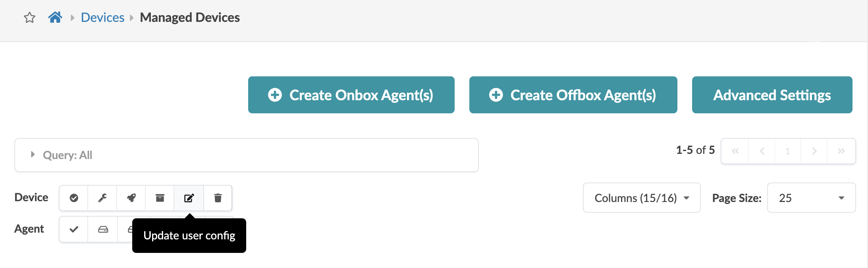Open Advanced Settings
Image resolution: width=868 pixels, height=268 pixels.
click(x=772, y=95)
